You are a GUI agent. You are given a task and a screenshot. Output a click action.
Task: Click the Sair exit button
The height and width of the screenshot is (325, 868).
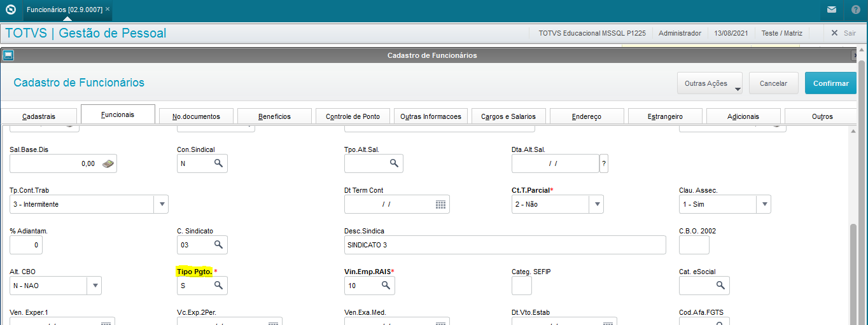(843, 33)
